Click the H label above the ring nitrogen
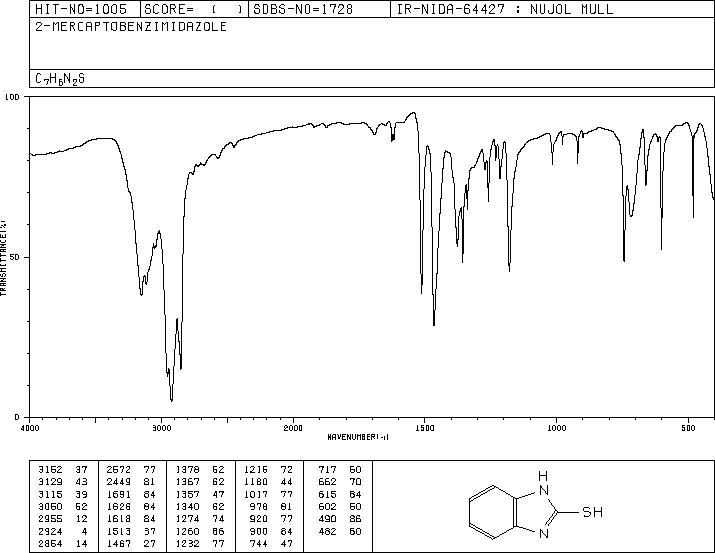The image size is (715, 553). click(543, 476)
